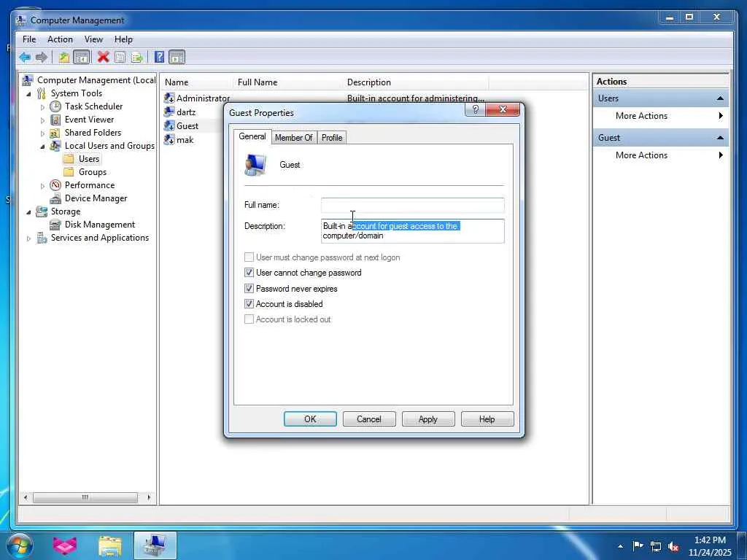Click the Apply button
This screenshot has width=747, height=560.
(x=427, y=419)
